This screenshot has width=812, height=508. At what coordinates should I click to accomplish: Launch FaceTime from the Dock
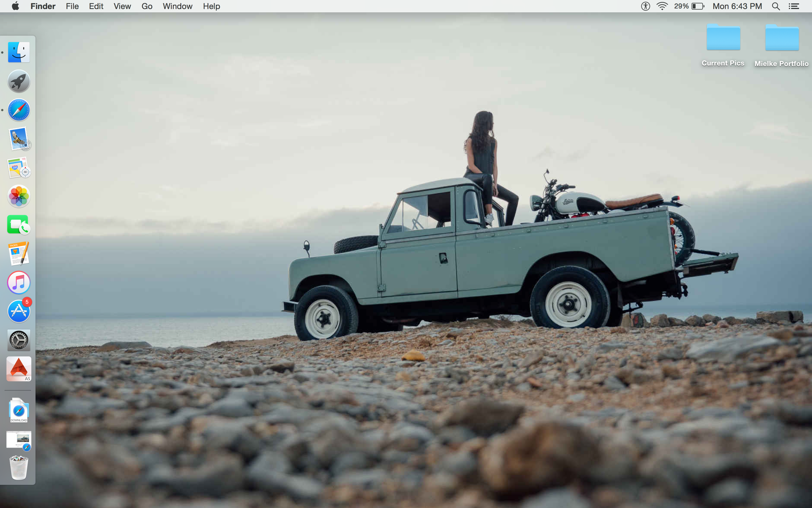click(x=19, y=225)
